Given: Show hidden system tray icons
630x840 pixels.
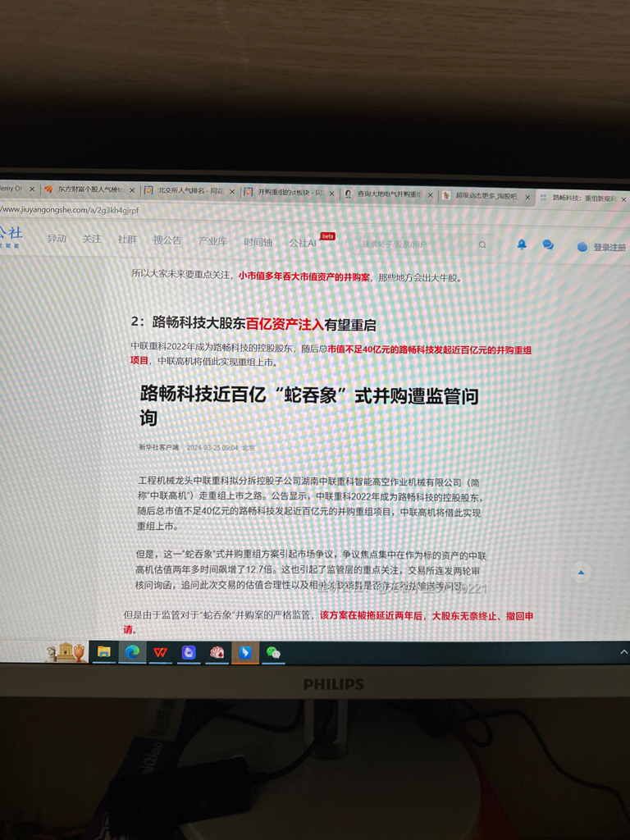Looking at the screenshot, I should [x=623, y=652].
